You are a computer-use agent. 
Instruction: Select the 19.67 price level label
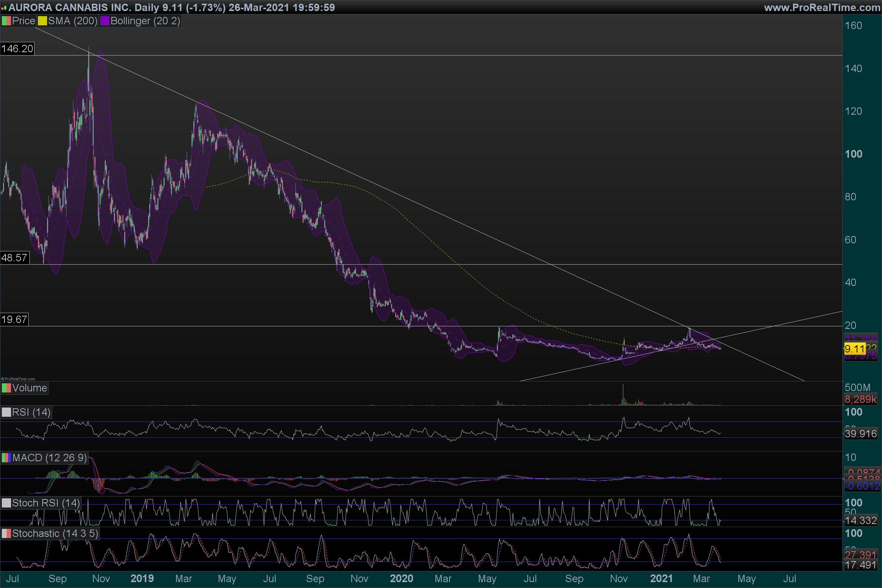point(14,319)
